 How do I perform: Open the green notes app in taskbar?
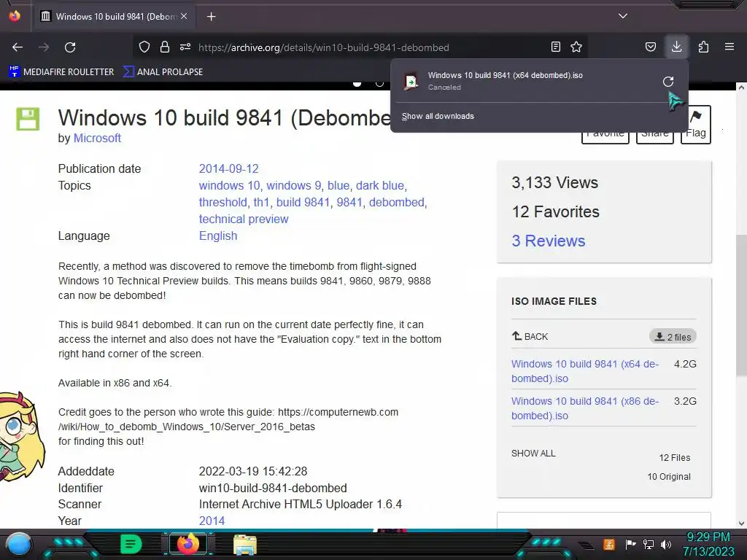pos(131,544)
